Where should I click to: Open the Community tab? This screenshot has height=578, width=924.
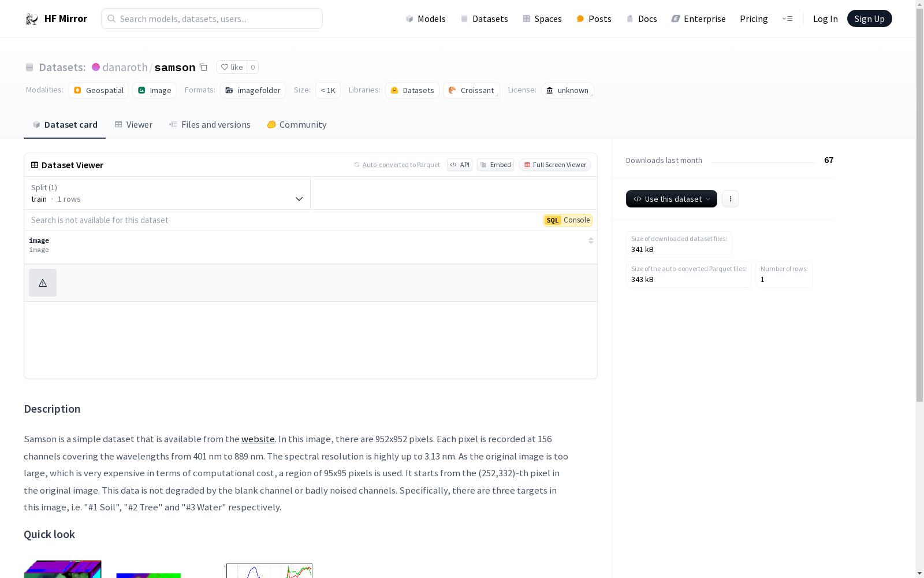297,125
